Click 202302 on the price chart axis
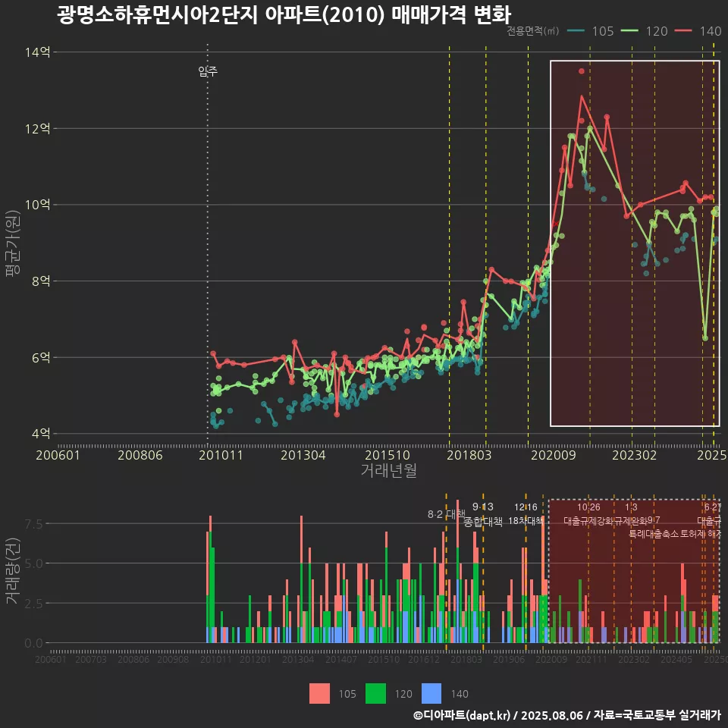Screen dimensions: 728x728 pyautogui.click(x=634, y=455)
